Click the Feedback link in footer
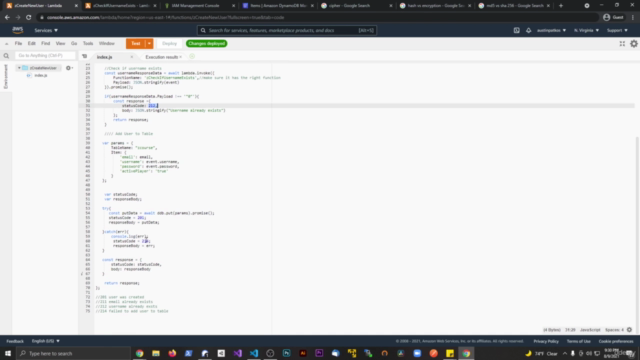640x360 pixels. point(15,341)
